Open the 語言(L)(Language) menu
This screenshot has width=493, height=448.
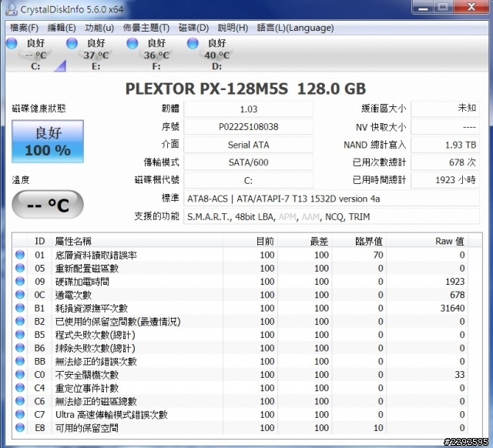click(x=295, y=28)
